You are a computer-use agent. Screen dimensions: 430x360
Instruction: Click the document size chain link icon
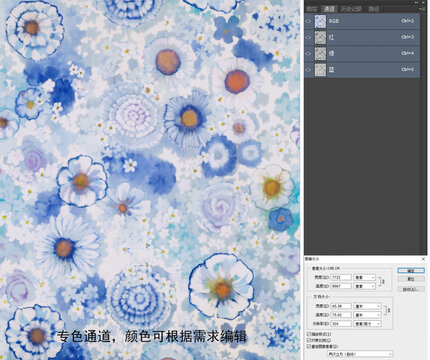[x=388, y=310]
